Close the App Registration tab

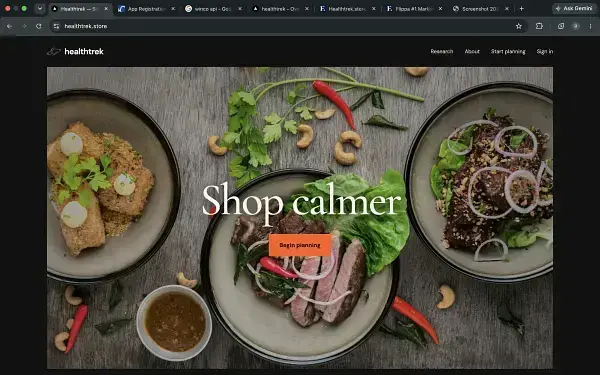pyautogui.click(x=173, y=8)
